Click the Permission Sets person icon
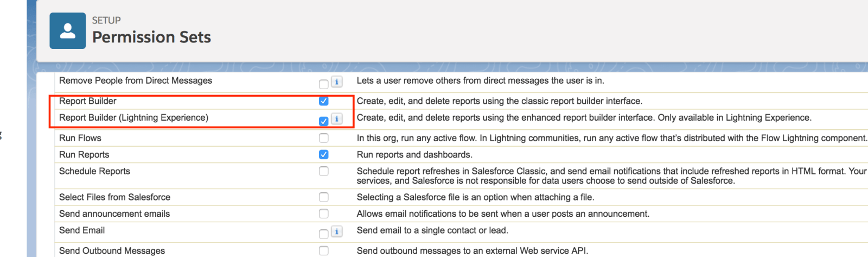 [67, 31]
